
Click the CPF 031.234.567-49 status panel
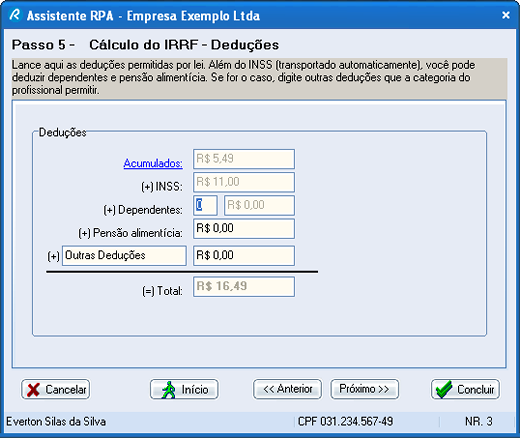pos(345,422)
